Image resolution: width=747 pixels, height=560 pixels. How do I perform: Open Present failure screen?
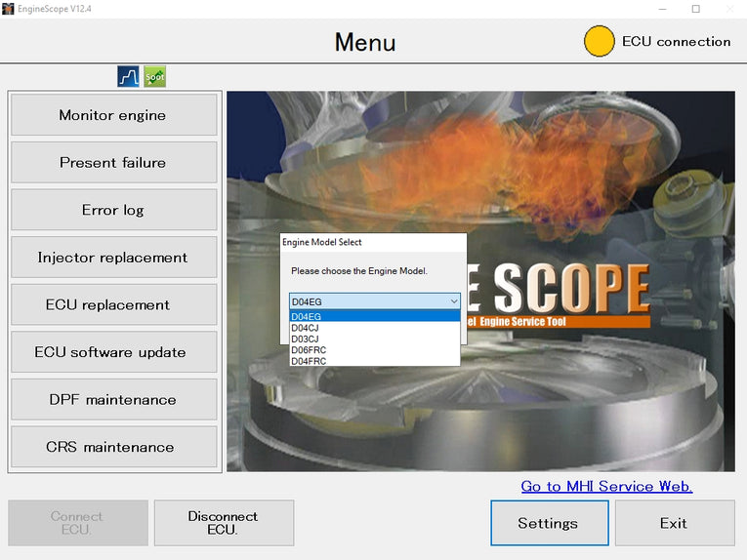113,162
